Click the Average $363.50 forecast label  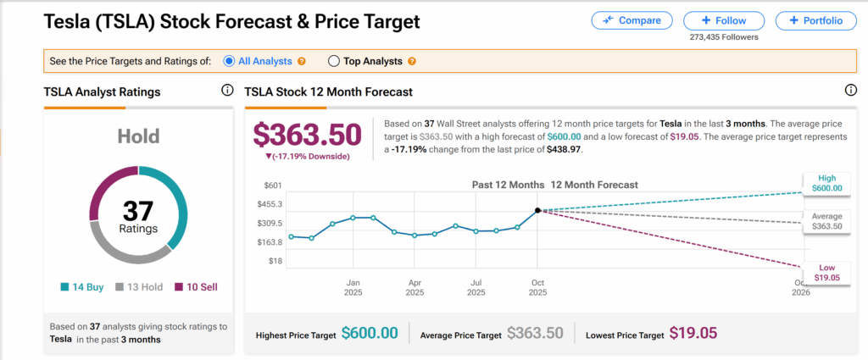(x=825, y=221)
